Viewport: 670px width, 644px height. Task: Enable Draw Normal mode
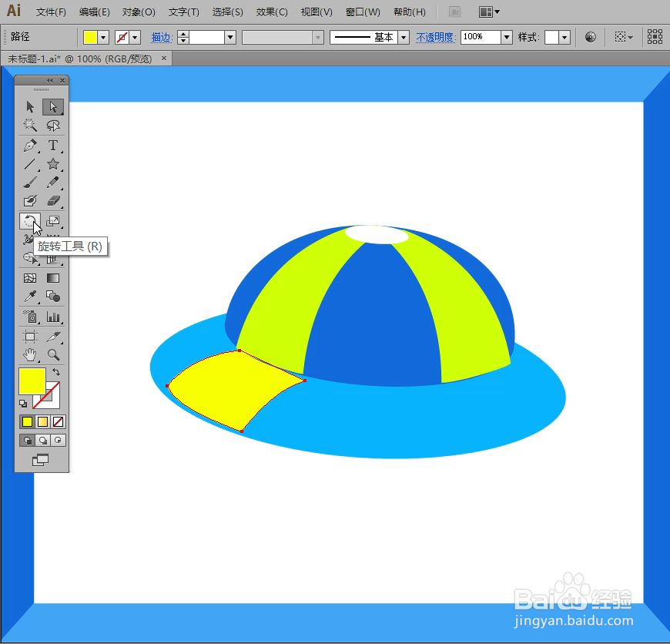28,440
